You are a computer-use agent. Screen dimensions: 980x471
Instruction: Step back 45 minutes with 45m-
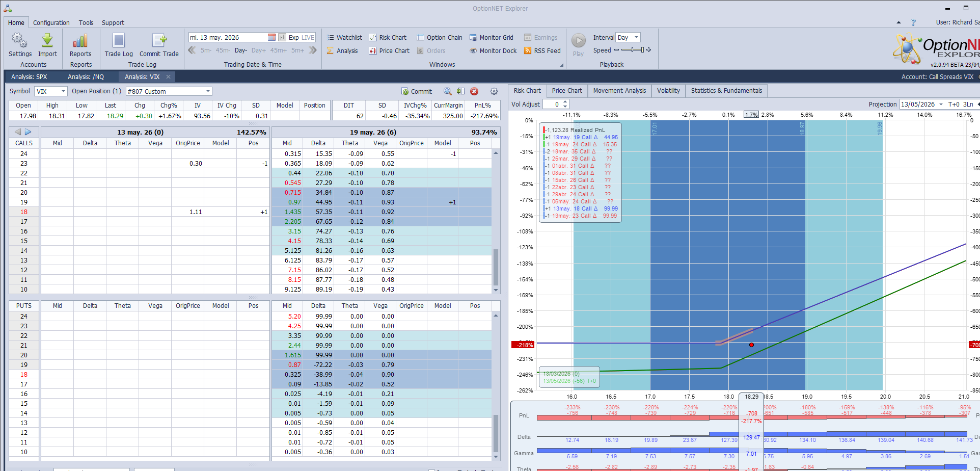(x=223, y=50)
